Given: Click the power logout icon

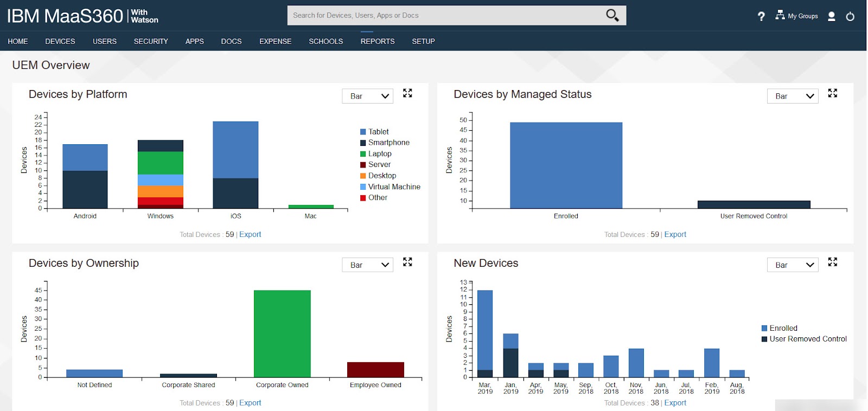Looking at the screenshot, I should tap(850, 16).
